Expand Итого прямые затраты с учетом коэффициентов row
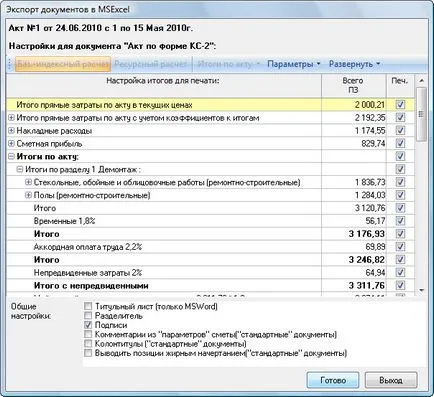The image size is (434, 397). (x=11, y=118)
